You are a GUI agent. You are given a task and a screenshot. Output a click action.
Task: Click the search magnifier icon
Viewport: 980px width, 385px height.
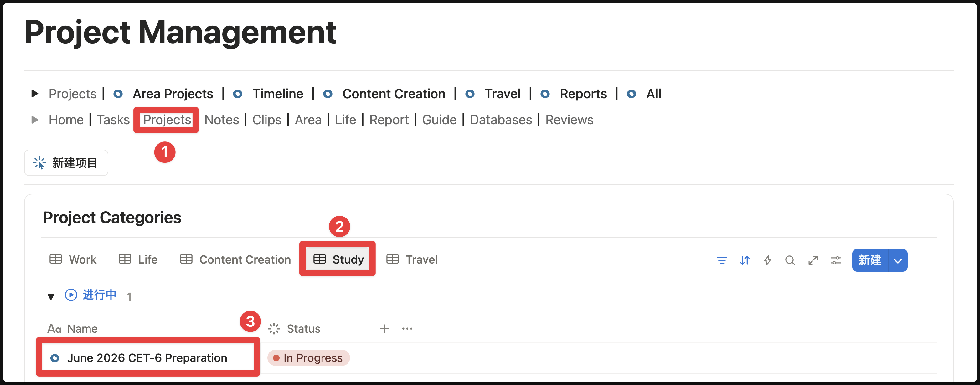tap(790, 261)
